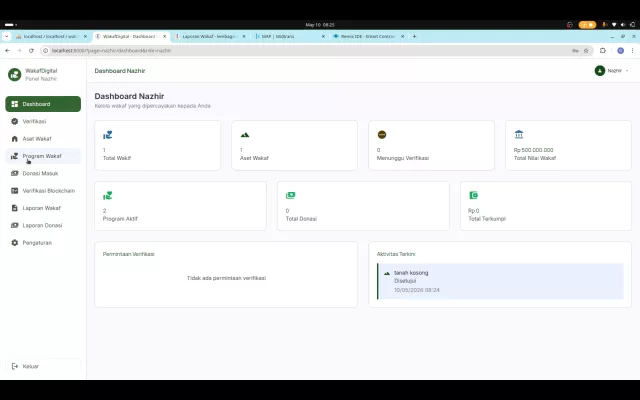Open a new browser tab
The image size is (640, 400).
pos(414,36)
